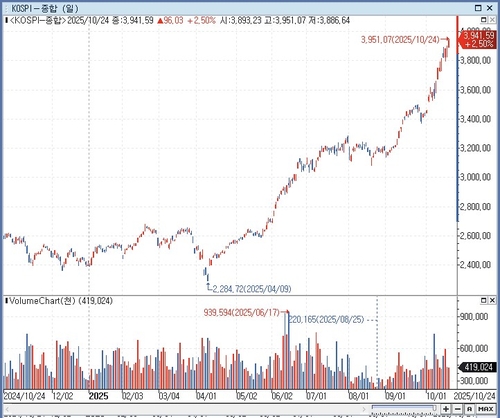
Task: Zoom out with the minus button
Action: click(457, 409)
